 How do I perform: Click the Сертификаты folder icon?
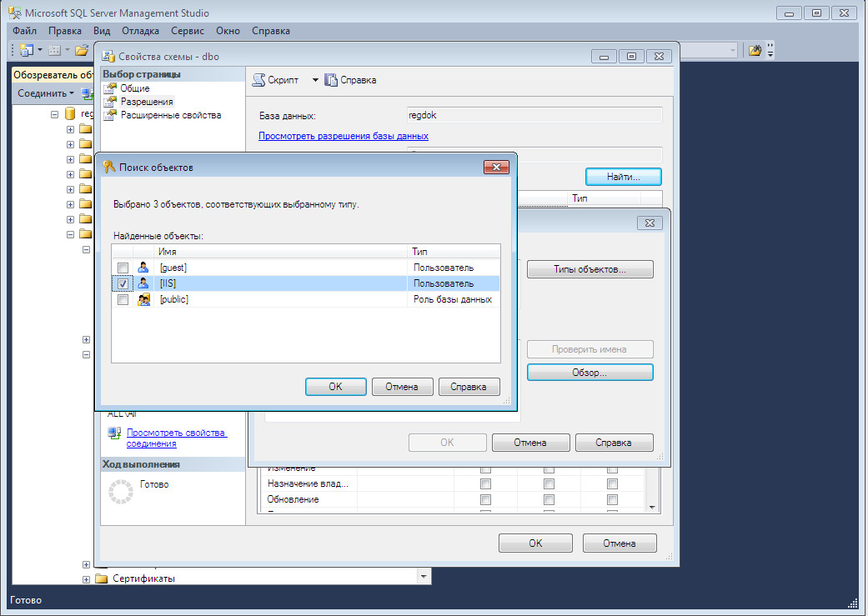pos(101,579)
